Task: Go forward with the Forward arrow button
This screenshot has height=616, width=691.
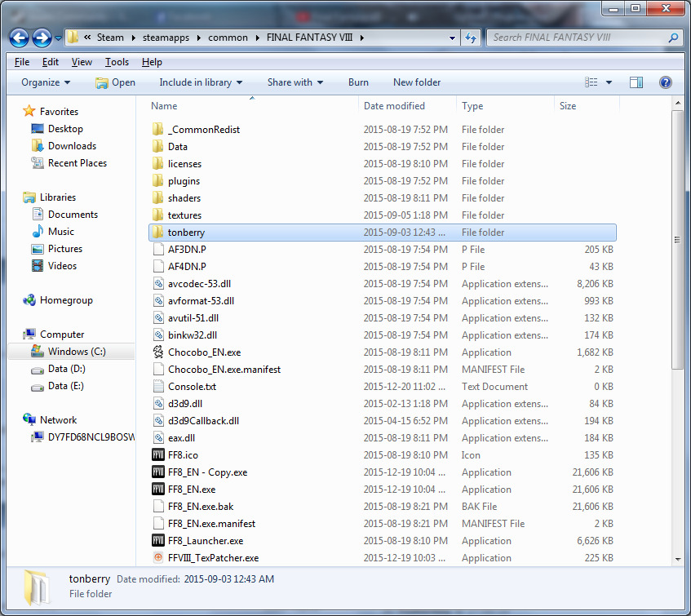Action: [x=42, y=38]
